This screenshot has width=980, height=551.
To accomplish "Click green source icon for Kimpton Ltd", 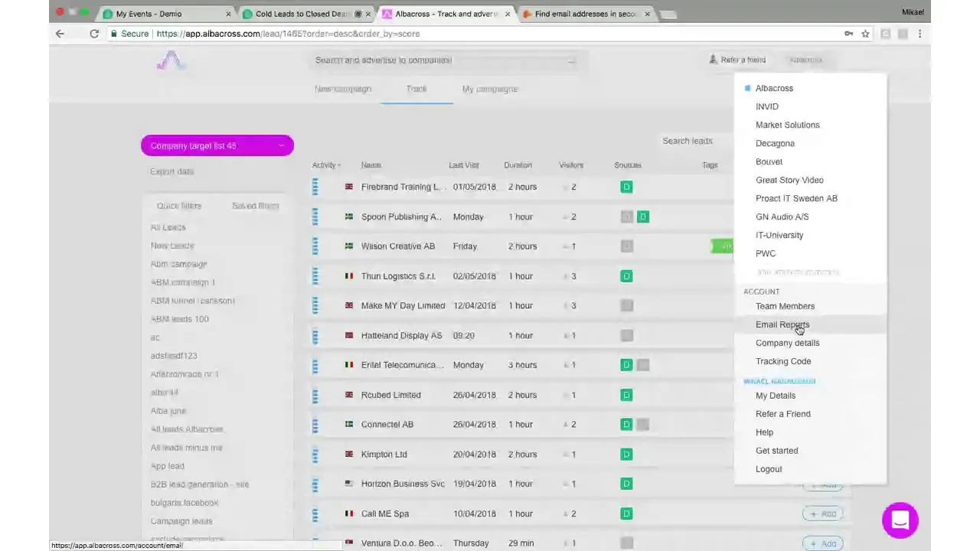I will [626, 455].
